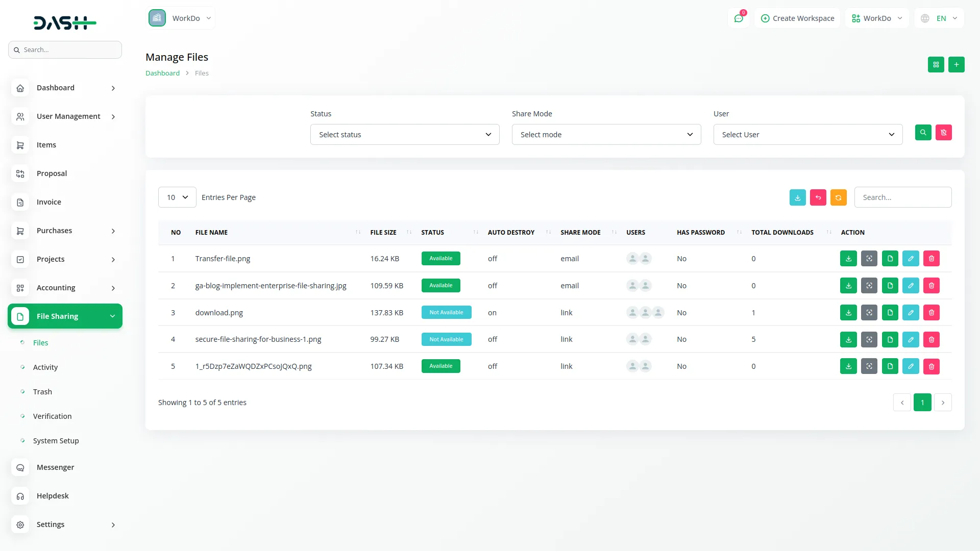
Task: Delete download.png with the trash icon
Action: (932, 312)
